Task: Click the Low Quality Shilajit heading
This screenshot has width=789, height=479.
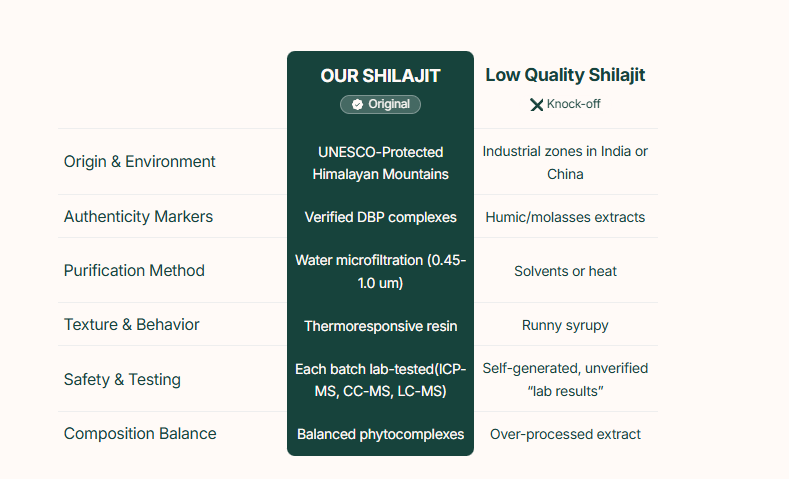Action: pyautogui.click(x=565, y=75)
